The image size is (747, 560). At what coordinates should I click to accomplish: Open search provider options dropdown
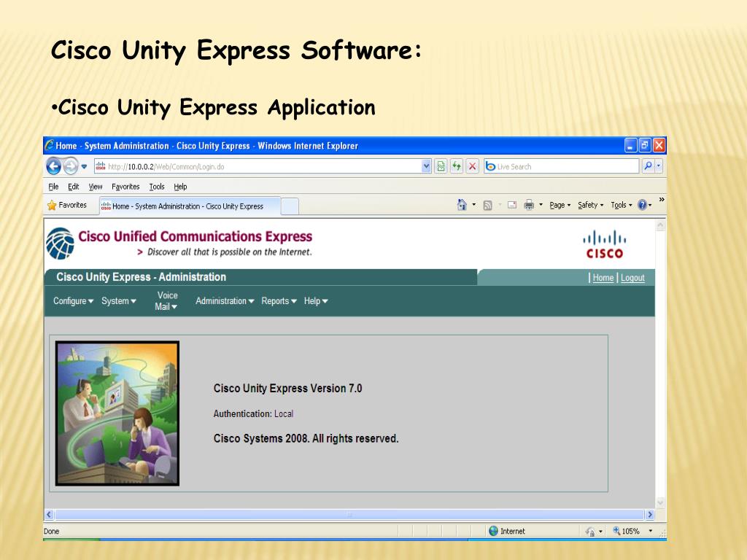[x=659, y=166]
